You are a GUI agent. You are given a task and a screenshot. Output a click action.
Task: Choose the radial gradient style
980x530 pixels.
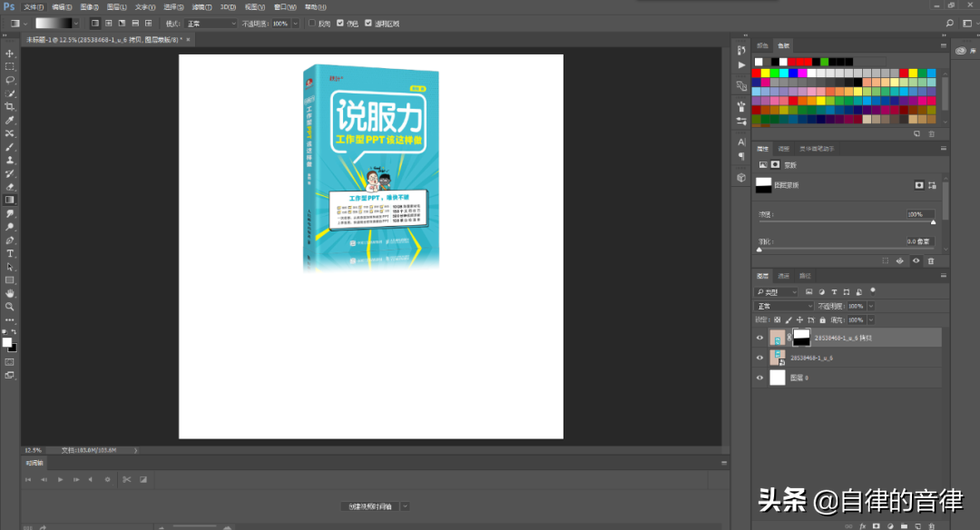pyautogui.click(x=109, y=23)
